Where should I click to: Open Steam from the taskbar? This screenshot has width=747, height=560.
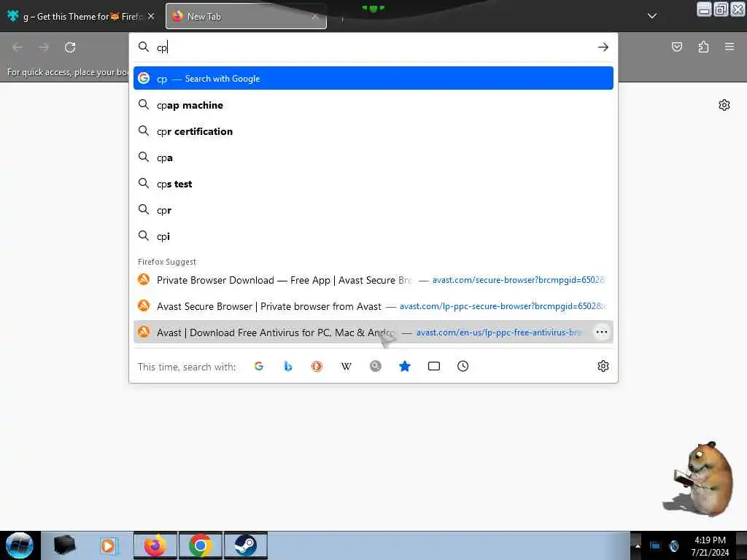[245, 545]
